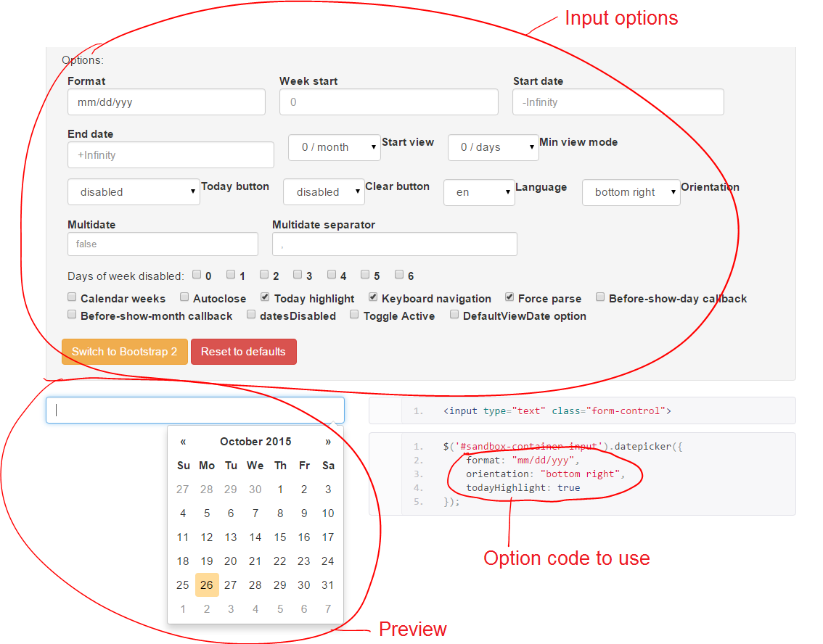The height and width of the screenshot is (644, 823).
Task: Click Switch to Bootstrap 2 button
Action: click(x=124, y=351)
